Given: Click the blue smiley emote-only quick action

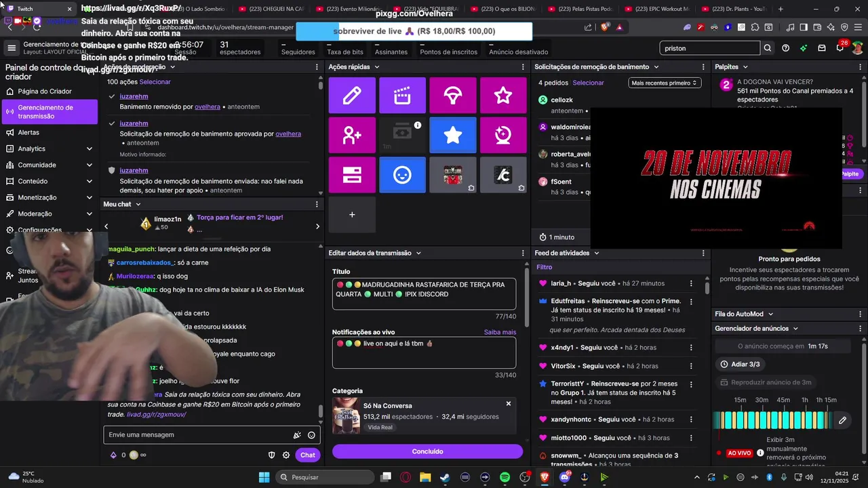Looking at the screenshot, I should coord(402,175).
